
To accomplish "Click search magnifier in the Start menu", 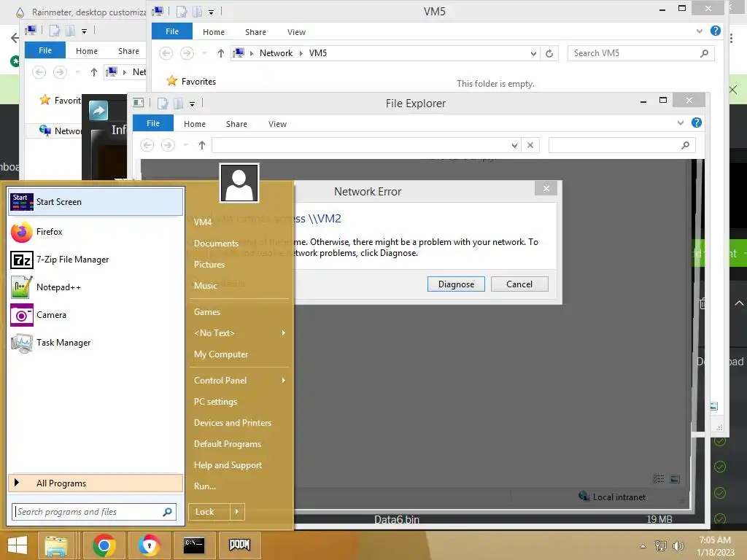I will (x=167, y=512).
